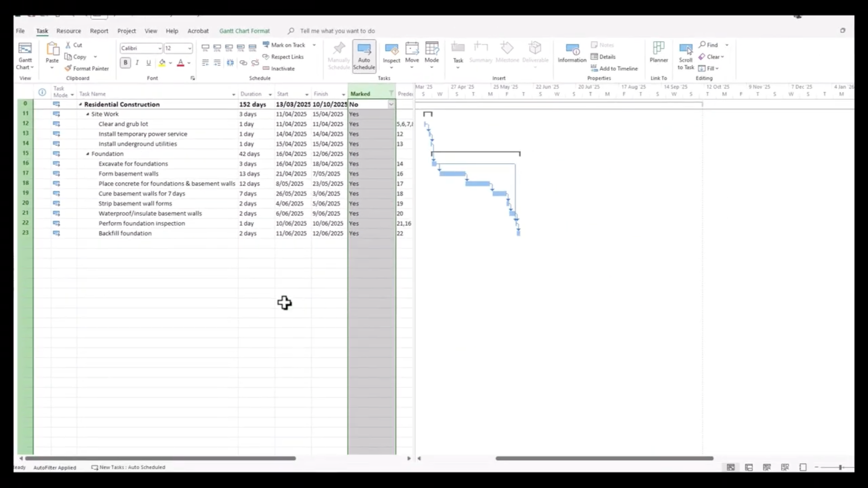Toggle Italic font formatting
The width and height of the screenshot is (868, 488).
137,63
